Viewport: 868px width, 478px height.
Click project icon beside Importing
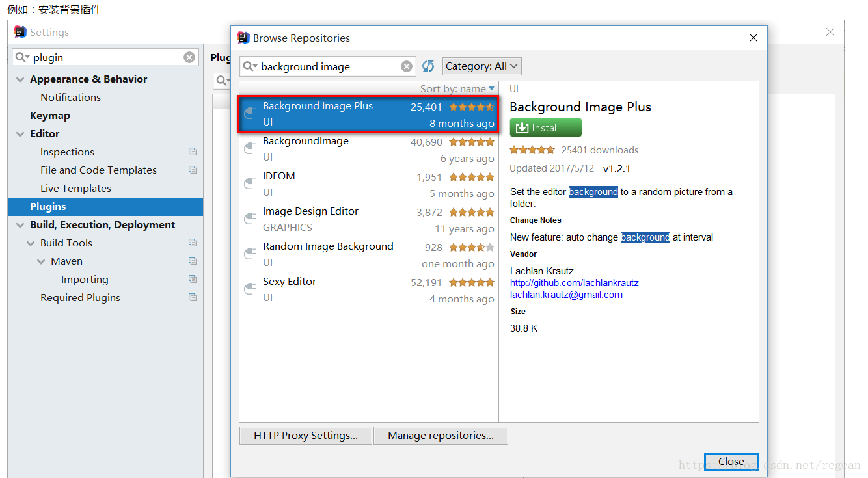click(193, 279)
